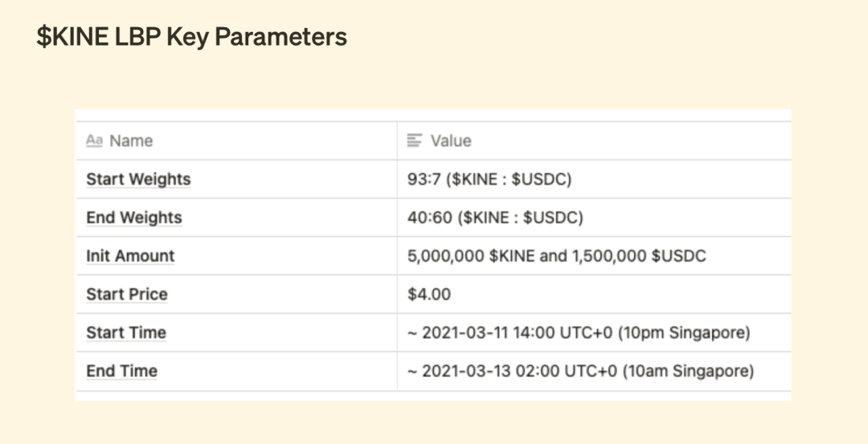Open the Start Time entry
Image resolution: width=868 pixels, height=444 pixels.
(x=126, y=332)
